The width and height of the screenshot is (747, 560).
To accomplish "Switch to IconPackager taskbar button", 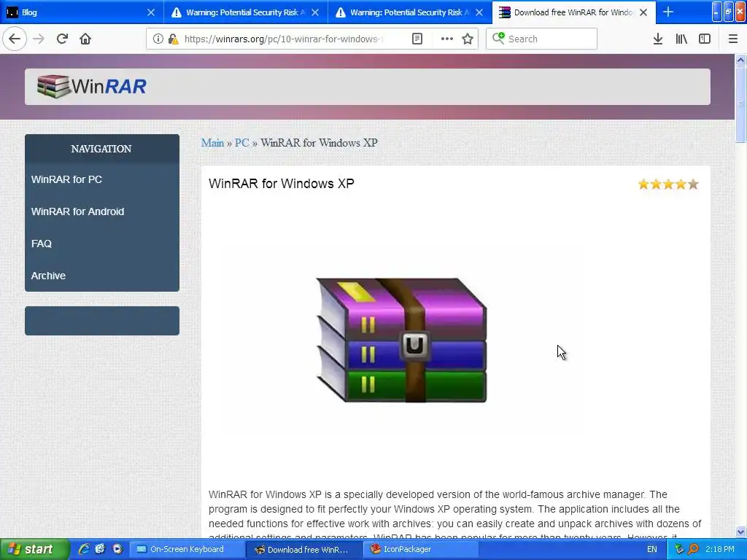I will [x=422, y=550].
